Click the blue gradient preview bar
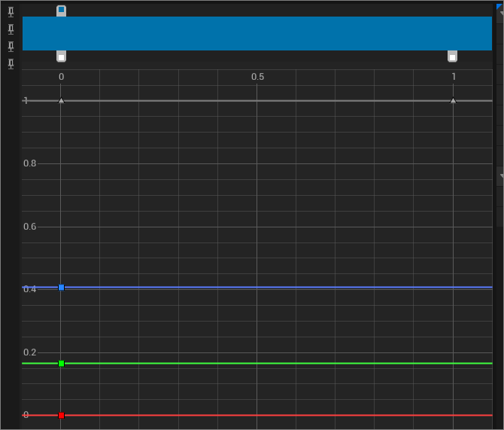Screen dimensions: 504x430 tap(257, 33)
